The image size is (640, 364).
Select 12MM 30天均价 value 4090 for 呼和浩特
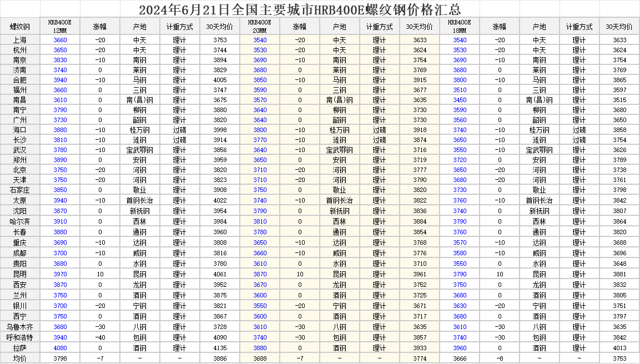click(220, 337)
